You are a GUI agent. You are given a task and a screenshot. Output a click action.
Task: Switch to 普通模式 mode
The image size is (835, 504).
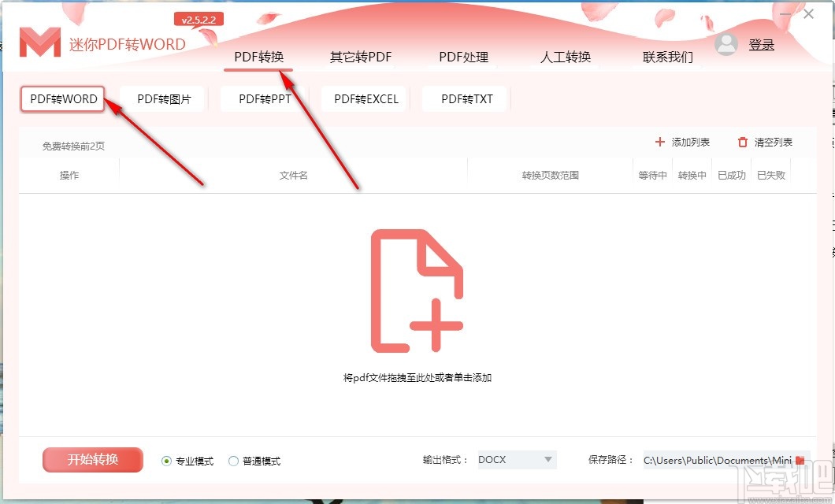pyautogui.click(x=233, y=461)
